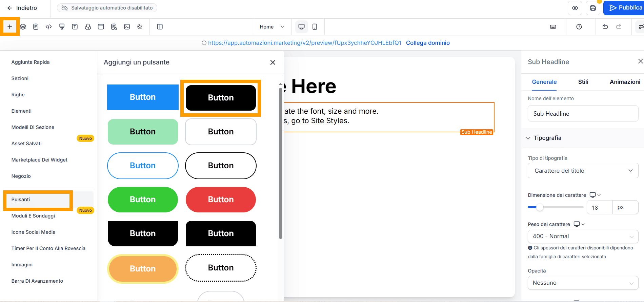This screenshot has height=302, width=644.
Task: Open Aggiunta Rapida category
Action: tap(31, 62)
